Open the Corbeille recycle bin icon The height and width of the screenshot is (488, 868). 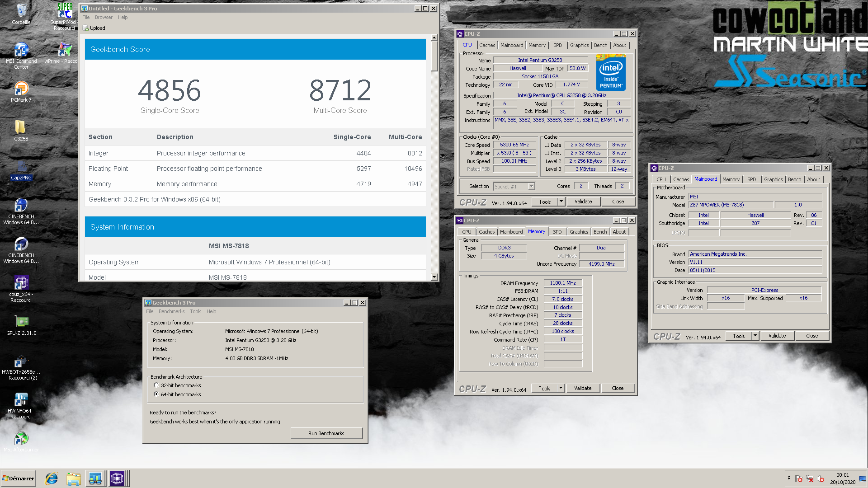pyautogui.click(x=21, y=14)
